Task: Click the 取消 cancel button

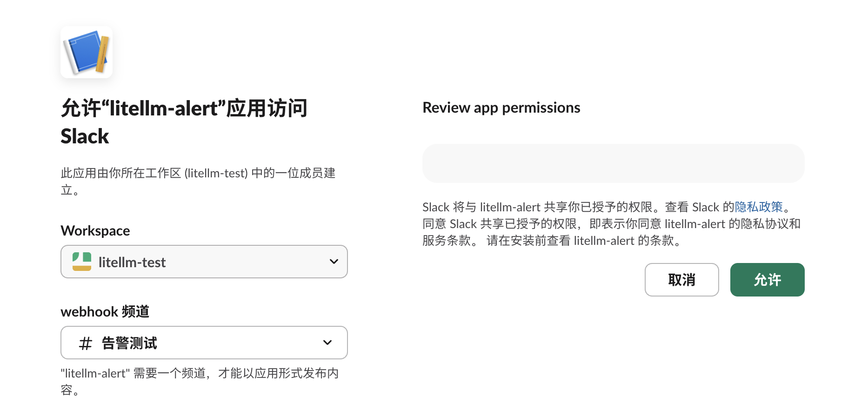Action: pyautogui.click(x=681, y=280)
